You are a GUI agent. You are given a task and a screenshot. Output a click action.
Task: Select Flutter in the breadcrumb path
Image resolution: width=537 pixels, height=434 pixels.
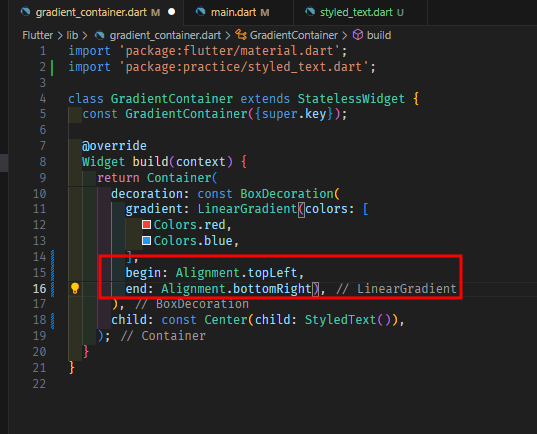(x=38, y=35)
